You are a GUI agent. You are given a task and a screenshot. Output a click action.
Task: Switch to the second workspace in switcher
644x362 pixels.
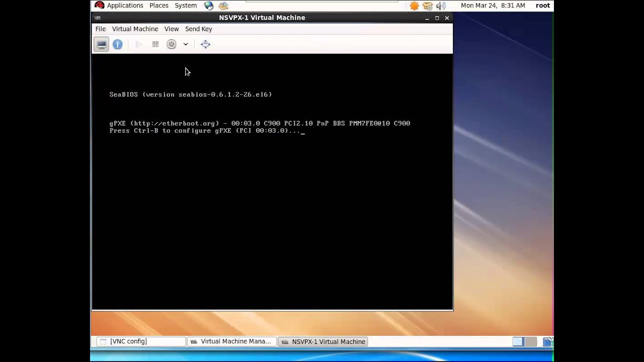coord(531,341)
